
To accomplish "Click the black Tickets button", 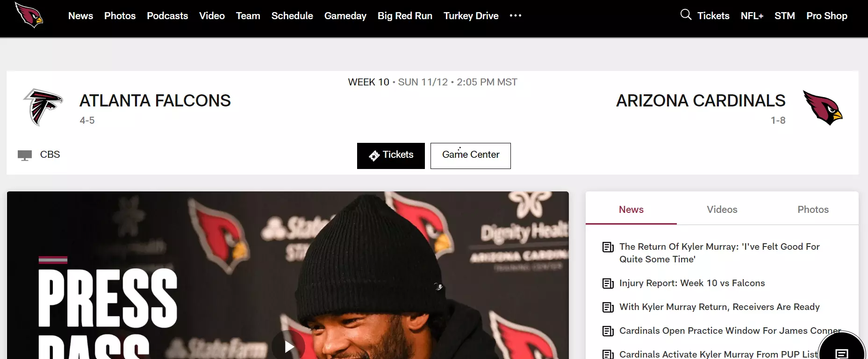I will pos(391,156).
